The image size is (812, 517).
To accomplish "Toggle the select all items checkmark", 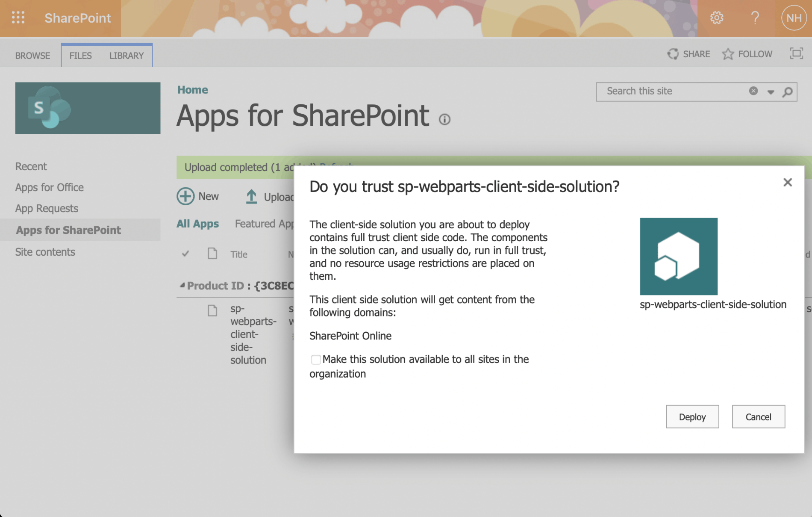I will coord(185,254).
